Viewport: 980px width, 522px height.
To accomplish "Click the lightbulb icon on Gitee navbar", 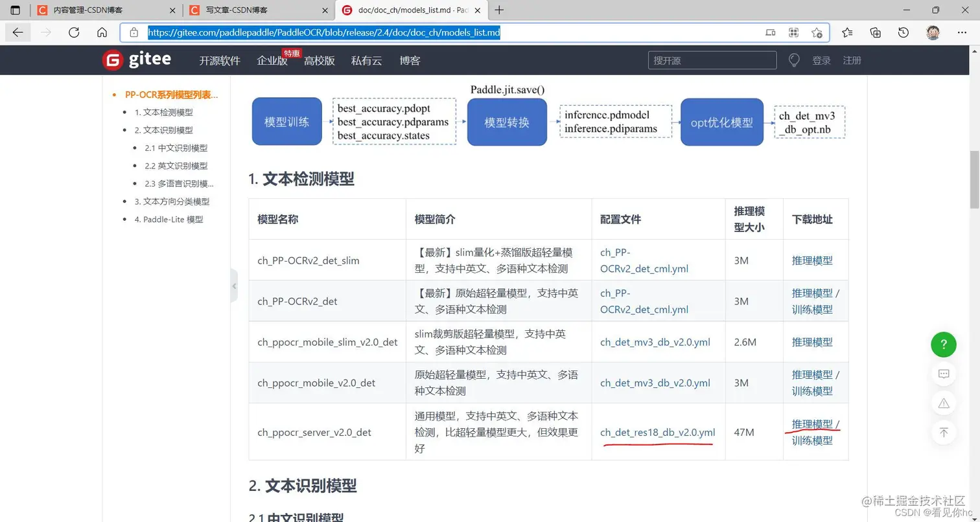I will coord(794,60).
